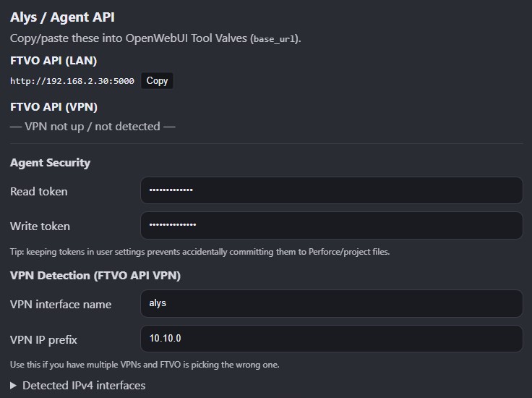Screen dimensions: 532x398
Task: Click the FTVO API (LAN) heading
Action: coord(53,61)
